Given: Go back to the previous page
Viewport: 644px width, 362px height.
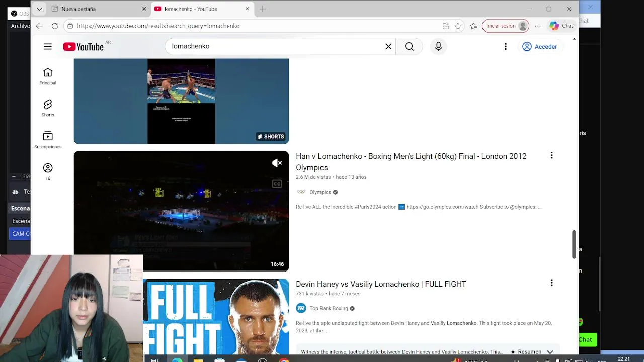Looking at the screenshot, I should pyautogui.click(x=39, y=26).
